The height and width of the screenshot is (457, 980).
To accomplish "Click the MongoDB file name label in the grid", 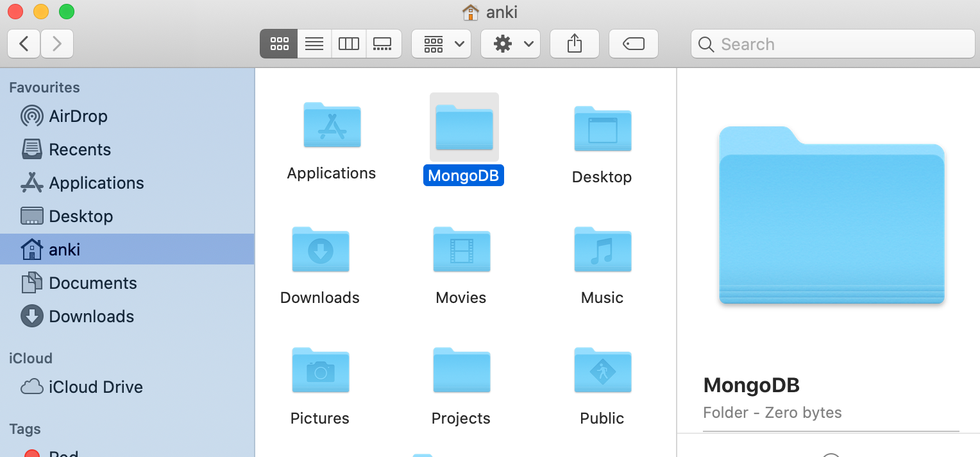I will 464,176.
